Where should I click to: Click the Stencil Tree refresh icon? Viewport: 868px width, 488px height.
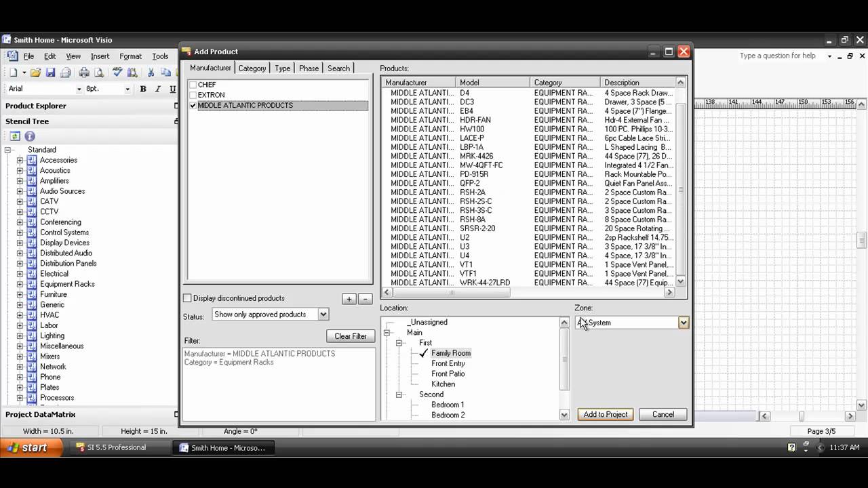(15, 136)
